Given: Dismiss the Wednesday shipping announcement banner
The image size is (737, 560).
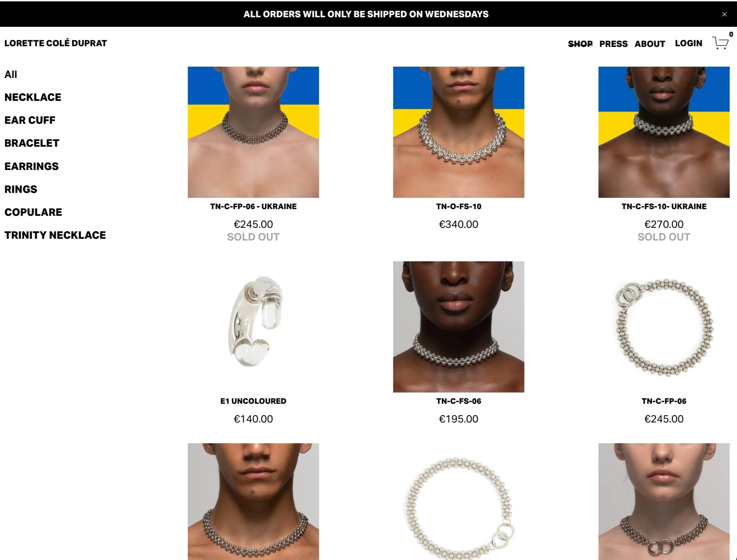Looking at the screenshot, I should point(724,14).
